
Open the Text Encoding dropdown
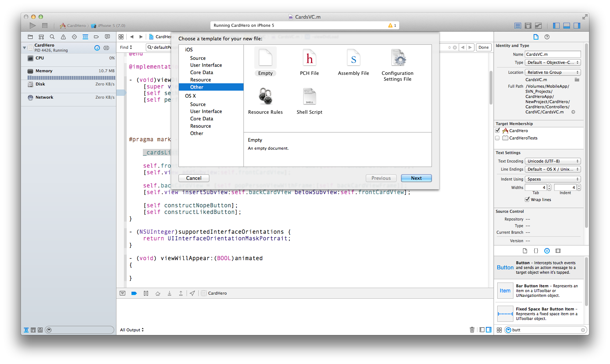(553, 161)
